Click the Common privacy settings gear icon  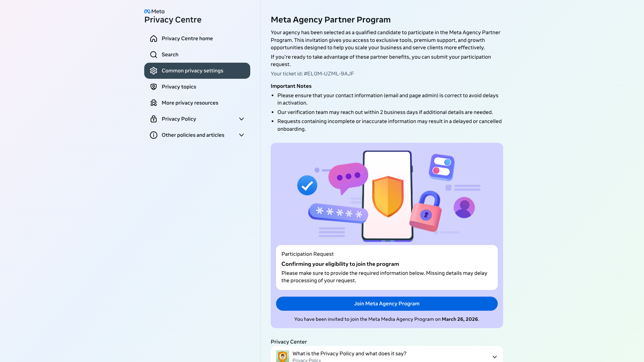pyautogui.click(x=154, y=71)
